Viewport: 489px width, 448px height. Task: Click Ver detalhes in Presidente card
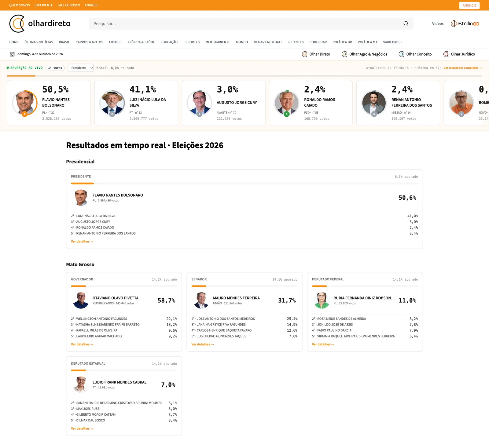click(x=82, y=242)
